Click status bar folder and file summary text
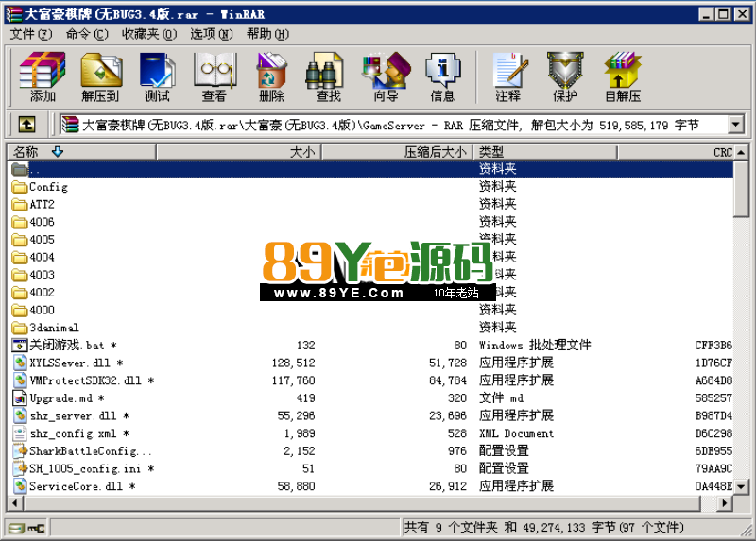The height and width of the screenshot is (541, 756). 544,528
